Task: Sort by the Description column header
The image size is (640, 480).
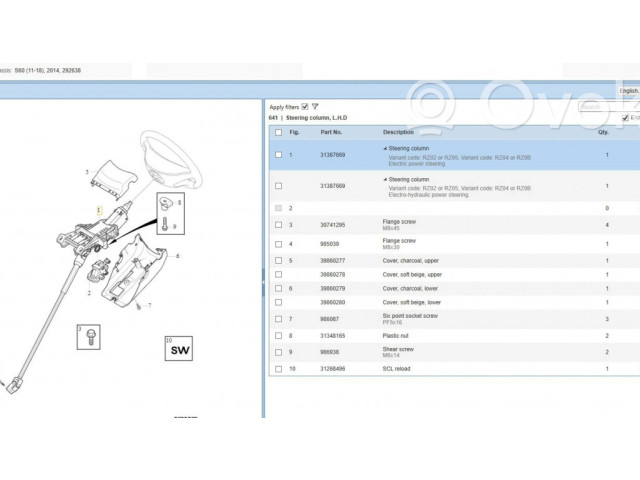Action: point(397,132)
